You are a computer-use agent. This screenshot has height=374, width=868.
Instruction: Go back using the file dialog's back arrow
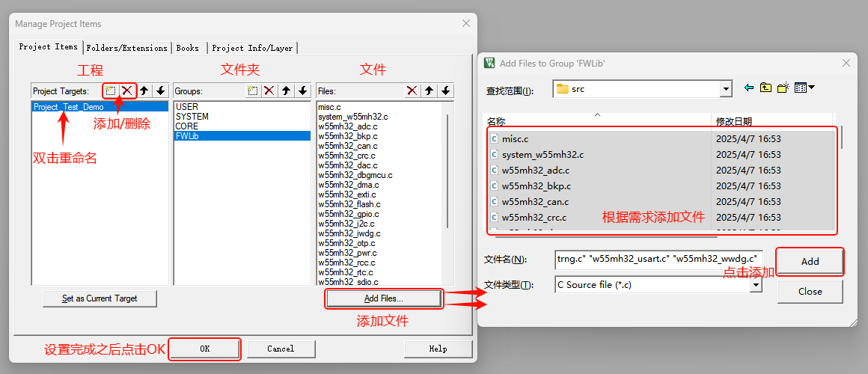748,88
